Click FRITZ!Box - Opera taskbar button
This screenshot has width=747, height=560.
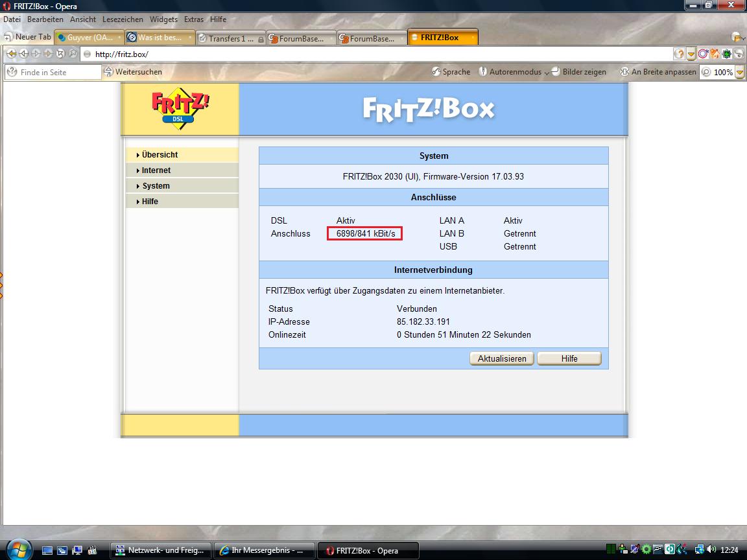tap(368, 550)
